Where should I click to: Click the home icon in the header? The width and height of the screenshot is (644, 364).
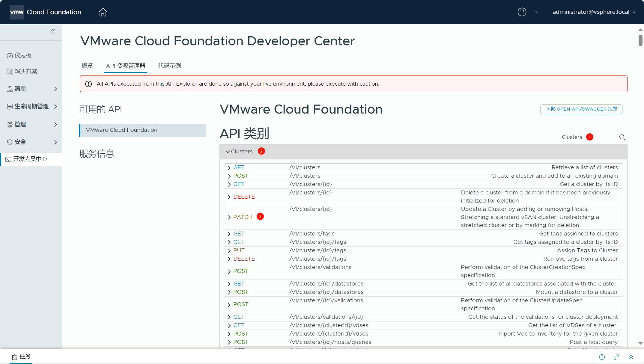pyautogui.click(x=103, y=12)
